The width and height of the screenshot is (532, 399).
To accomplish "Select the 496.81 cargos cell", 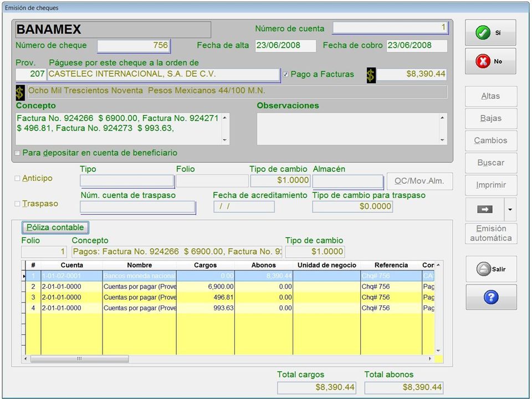I will [205, 298].
